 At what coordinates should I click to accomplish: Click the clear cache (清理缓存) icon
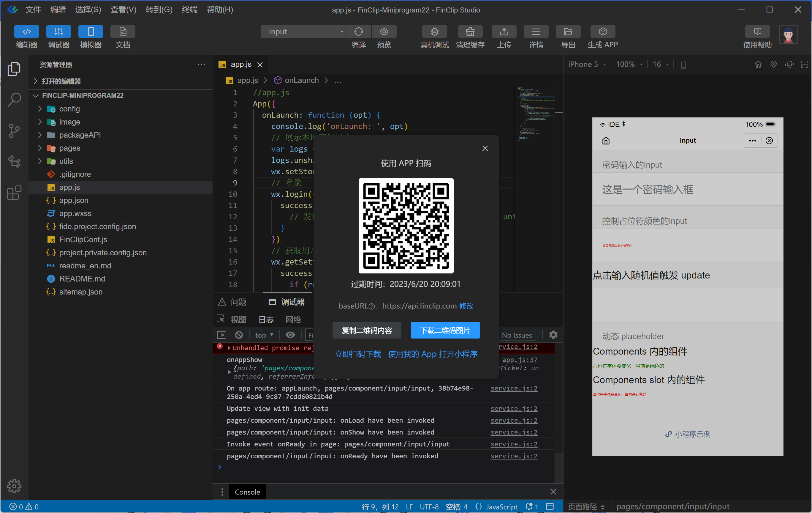click(470, 32)
